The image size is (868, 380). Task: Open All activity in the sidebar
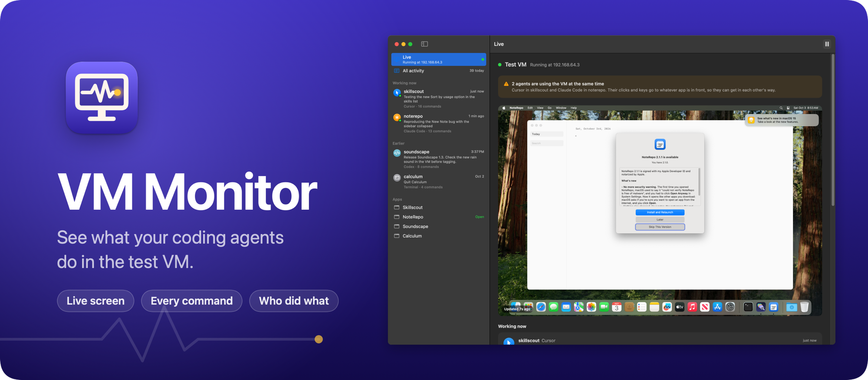pos(438,71)
